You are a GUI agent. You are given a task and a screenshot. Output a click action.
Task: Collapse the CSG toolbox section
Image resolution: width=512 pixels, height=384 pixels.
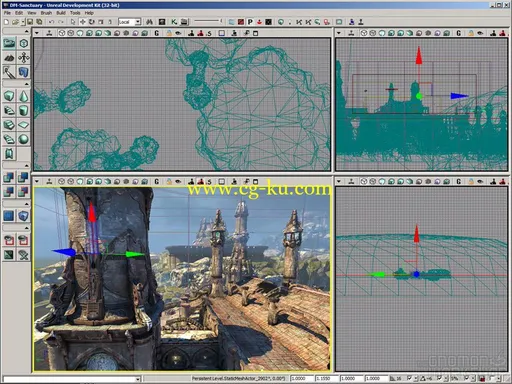pos(26,166)
